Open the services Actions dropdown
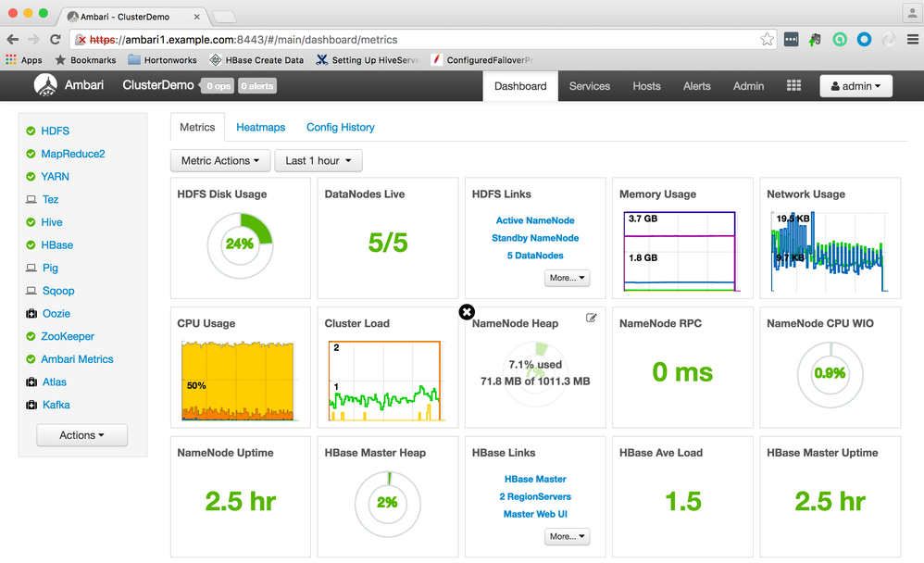The image size is (924, 563). coord(81,435)
